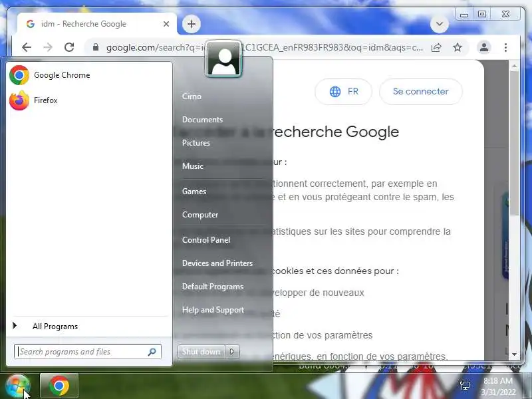Click the network icon in system tray
The image size is (532, 399).
click(465, 386)
